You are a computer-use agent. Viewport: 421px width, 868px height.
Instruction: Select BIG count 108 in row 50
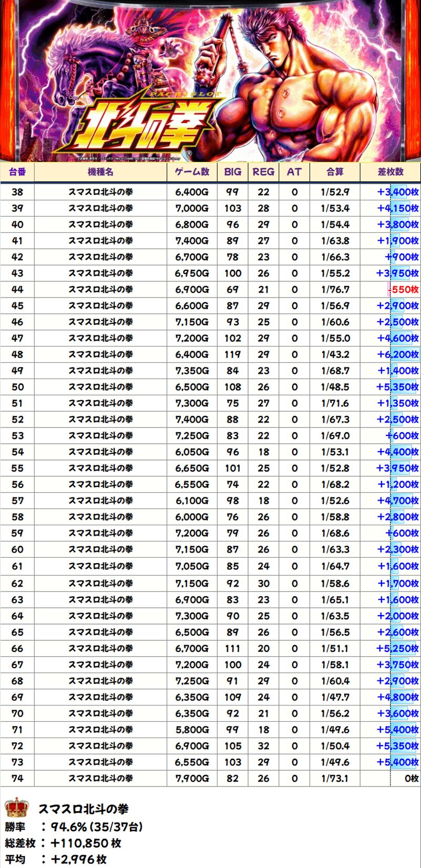233,387
